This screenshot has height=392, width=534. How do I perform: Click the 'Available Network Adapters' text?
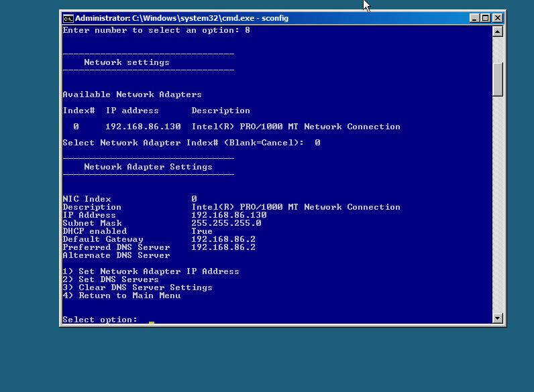132,94
